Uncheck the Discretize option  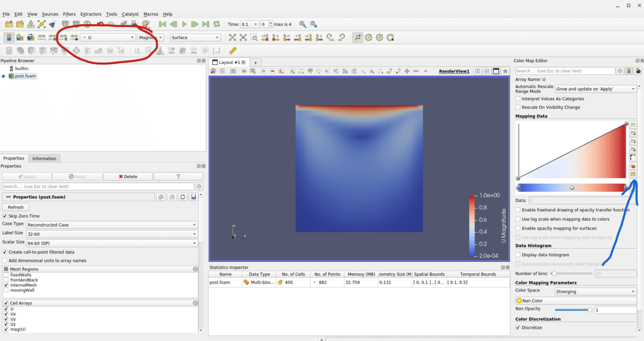coord(518,328)
